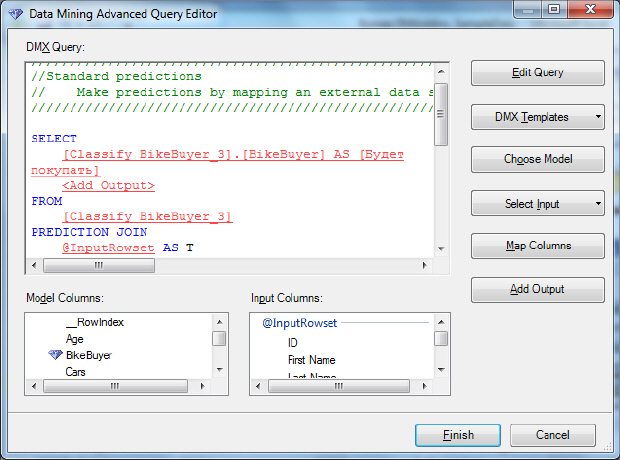
Task: Click scroll down arrow in Model Columns list
Action: (220, 369)
